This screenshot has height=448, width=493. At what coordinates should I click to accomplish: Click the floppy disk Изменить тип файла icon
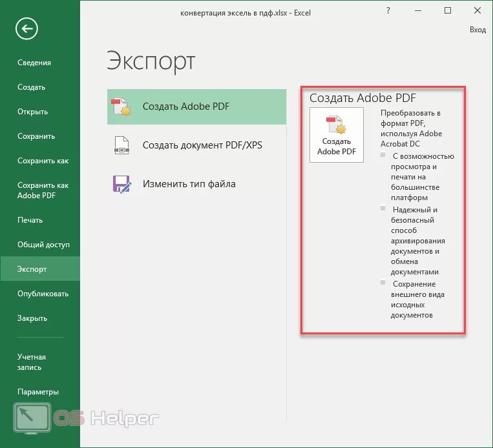(122, 184)
